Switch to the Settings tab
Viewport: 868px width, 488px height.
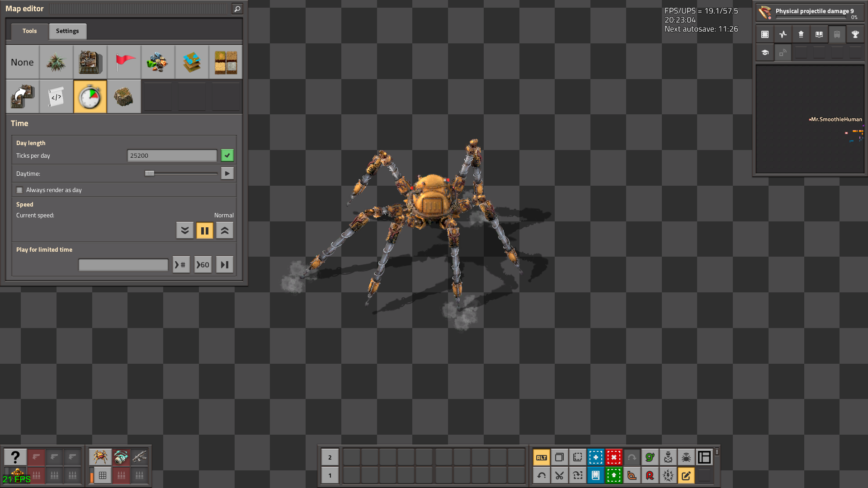(67, 31)
